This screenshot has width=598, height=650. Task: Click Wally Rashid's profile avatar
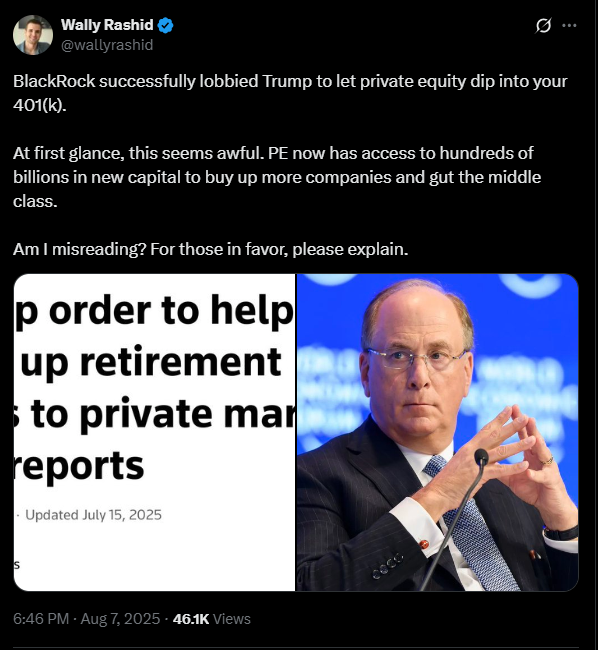(x=33, y=35)
